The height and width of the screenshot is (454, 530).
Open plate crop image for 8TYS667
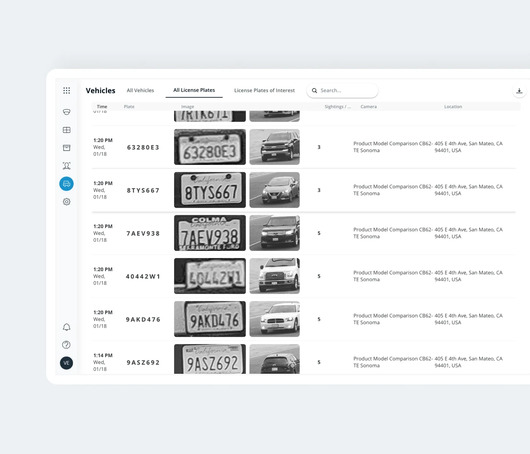(x=210, y=190)
